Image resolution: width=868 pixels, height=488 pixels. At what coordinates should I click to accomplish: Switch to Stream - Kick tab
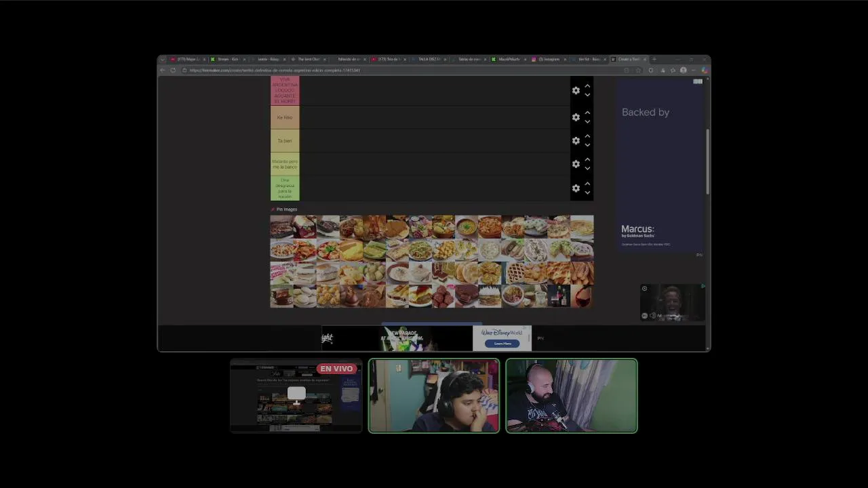coord(228,59)
